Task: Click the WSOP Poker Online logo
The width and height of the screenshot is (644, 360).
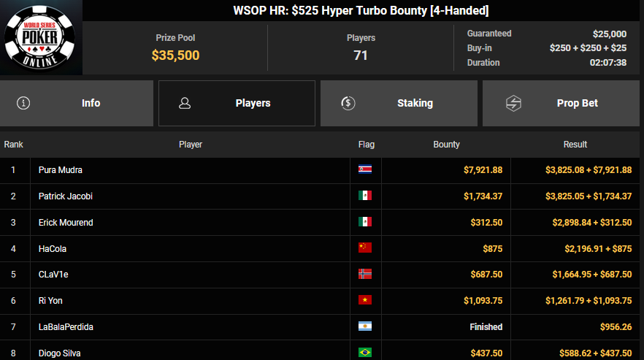Action: 41,37
